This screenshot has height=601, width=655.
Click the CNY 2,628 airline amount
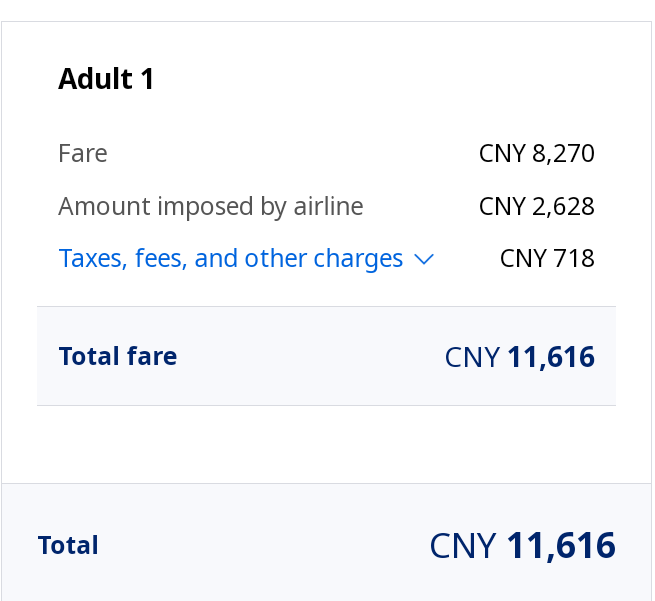tap(536, 206)
